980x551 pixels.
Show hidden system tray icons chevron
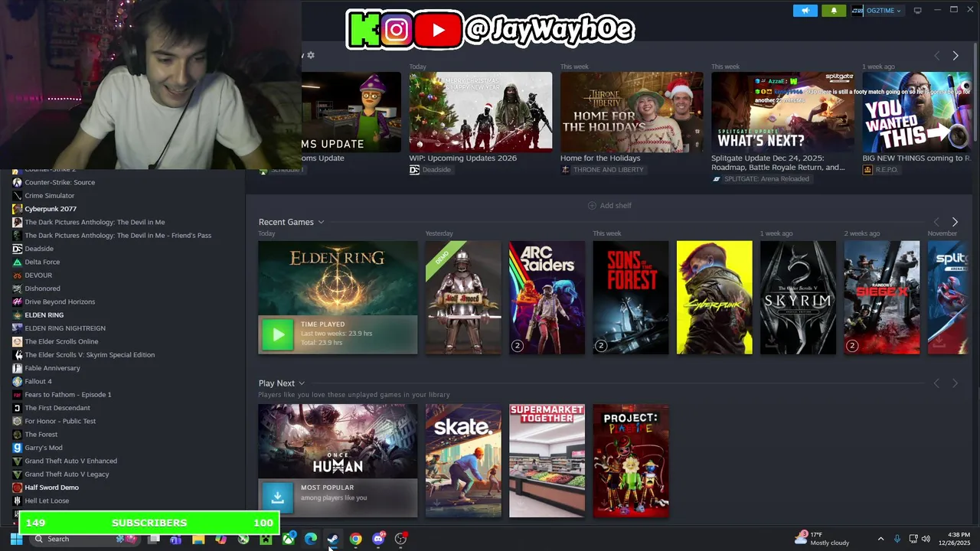[x=880, y=539]
